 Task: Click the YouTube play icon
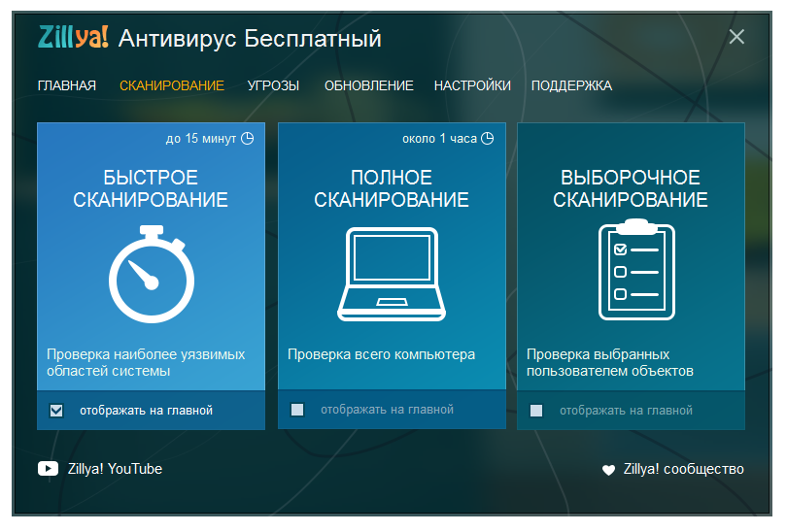[48, 469]
